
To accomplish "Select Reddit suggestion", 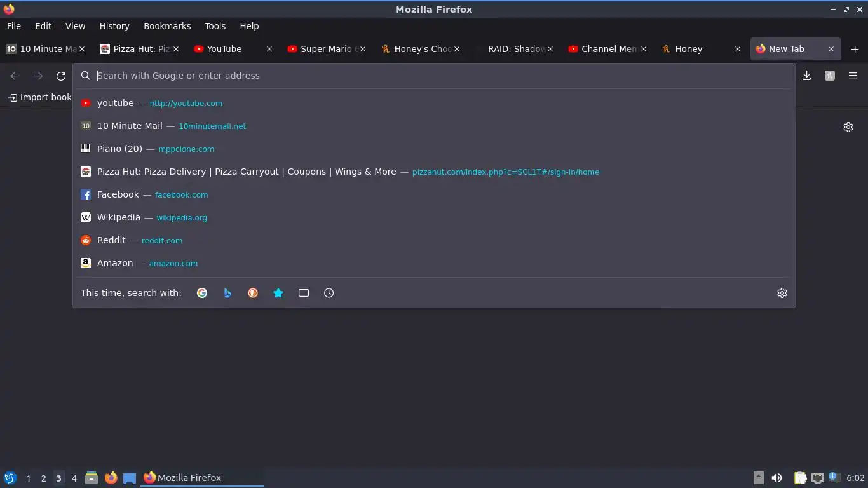I will [x=433, y=240].
